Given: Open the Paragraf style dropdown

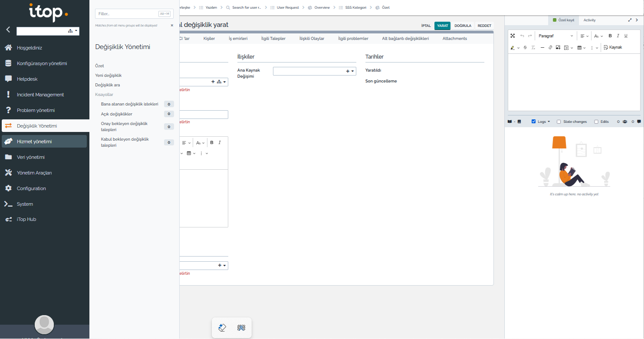Looking at the screenshot, I should tap(555, 36).
